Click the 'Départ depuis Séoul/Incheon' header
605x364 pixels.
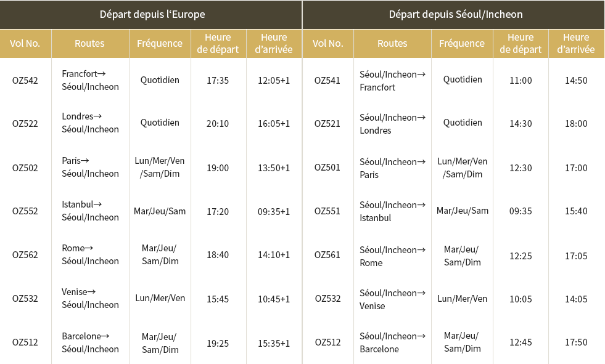click(x=456, y=15)
